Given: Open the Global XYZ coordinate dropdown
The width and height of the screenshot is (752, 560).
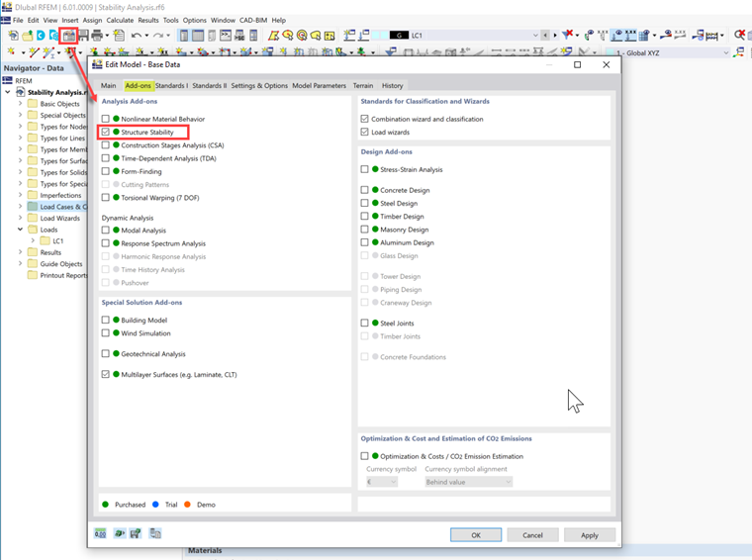Looking at the screenshot, I should pyautogui.click(x=725, y=52).
